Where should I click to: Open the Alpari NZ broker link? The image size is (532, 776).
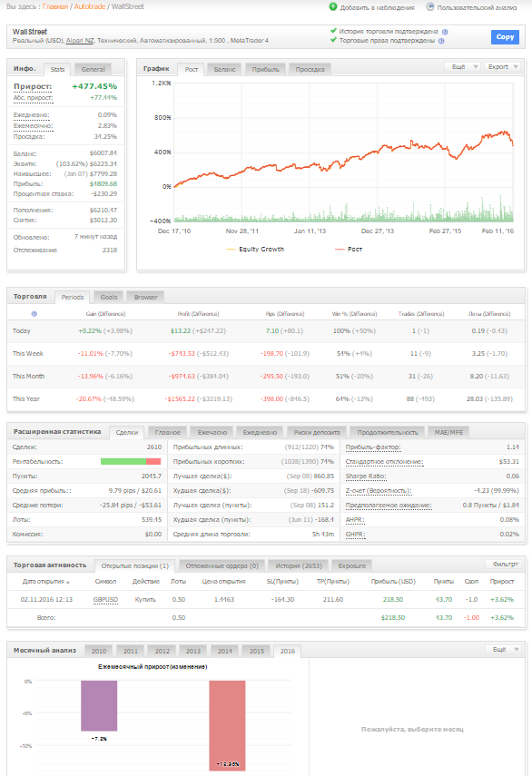point(80,41)
